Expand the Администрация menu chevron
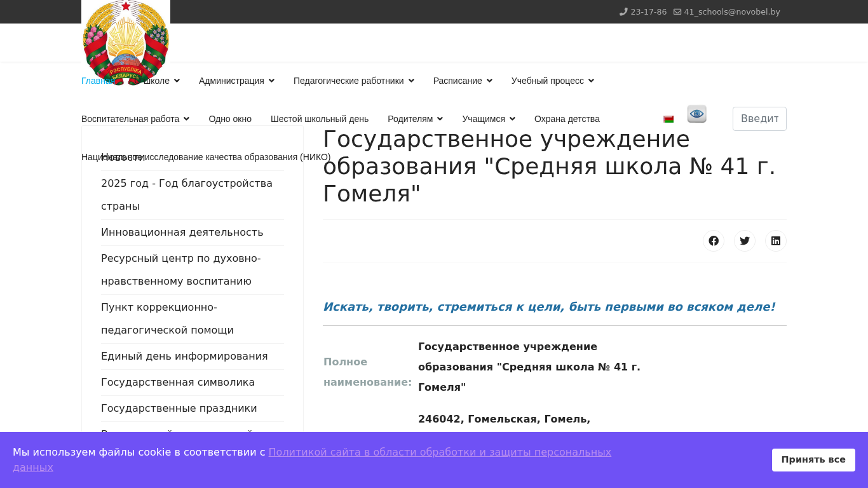Screen dimensions: 868x488 coord(271,81)
